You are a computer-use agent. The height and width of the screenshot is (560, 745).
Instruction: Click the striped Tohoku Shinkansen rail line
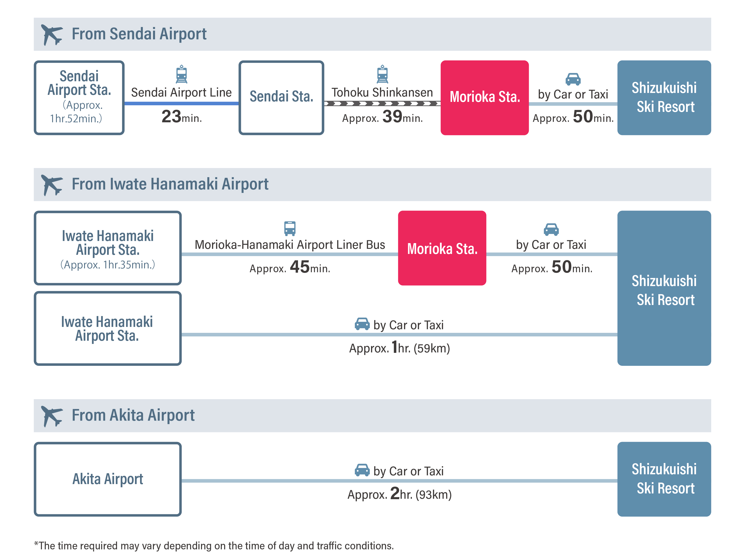point(382,103)
